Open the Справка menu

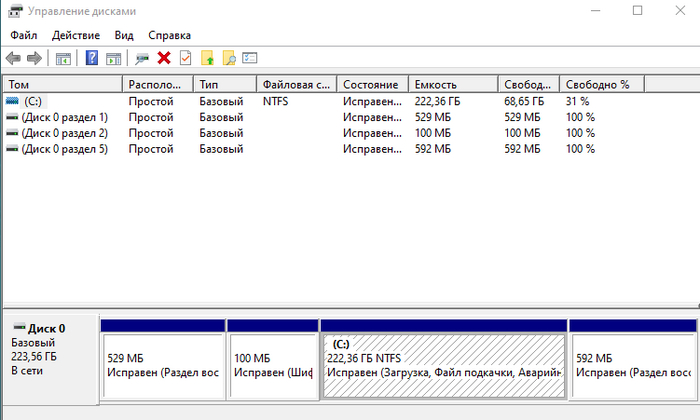[x=169, y=35]
